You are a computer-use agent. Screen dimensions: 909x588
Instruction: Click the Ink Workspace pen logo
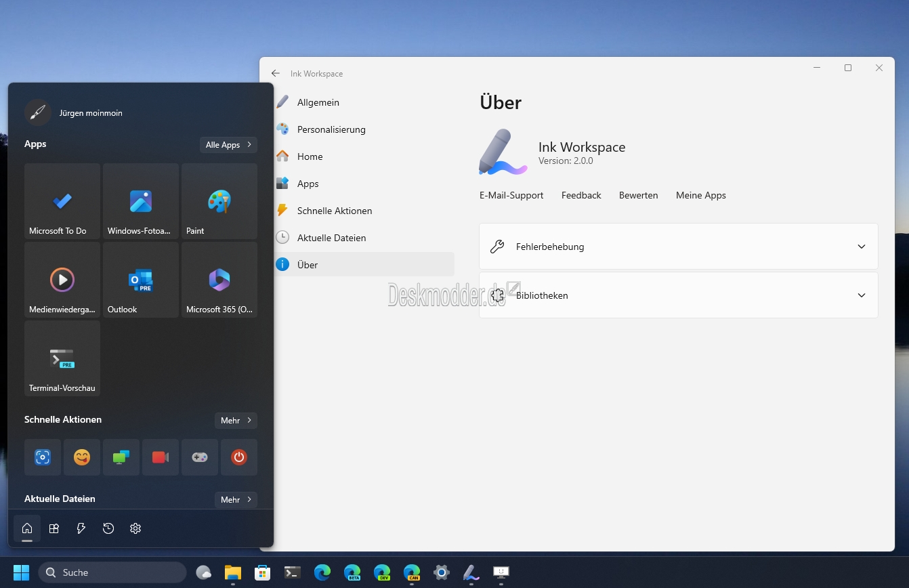(x=503, y=152)
